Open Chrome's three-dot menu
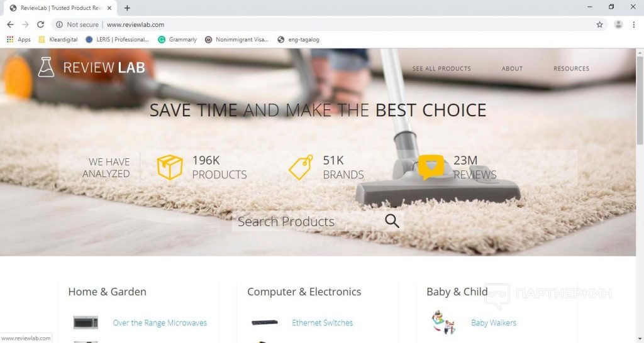Viewport: 644px width, 343px height. (634, 24)
